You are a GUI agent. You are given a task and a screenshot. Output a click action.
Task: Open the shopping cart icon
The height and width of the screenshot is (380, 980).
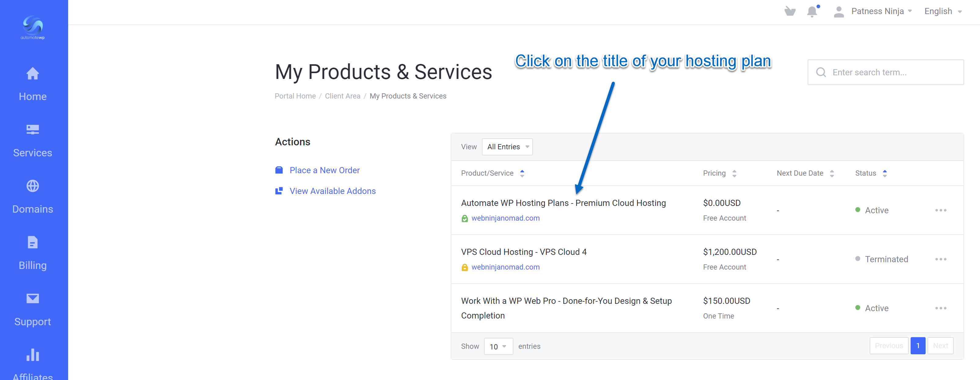point(790,11)
